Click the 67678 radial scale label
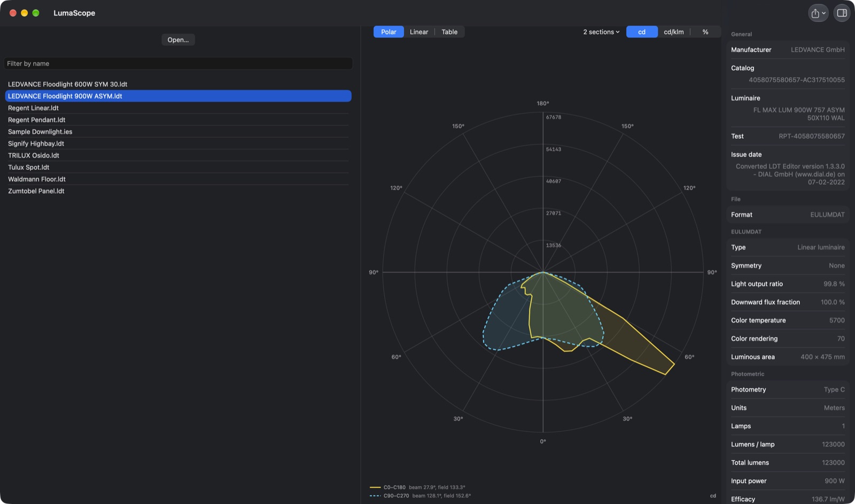The height and width of the screenshot is (504, 855). (x=554, y=117)
